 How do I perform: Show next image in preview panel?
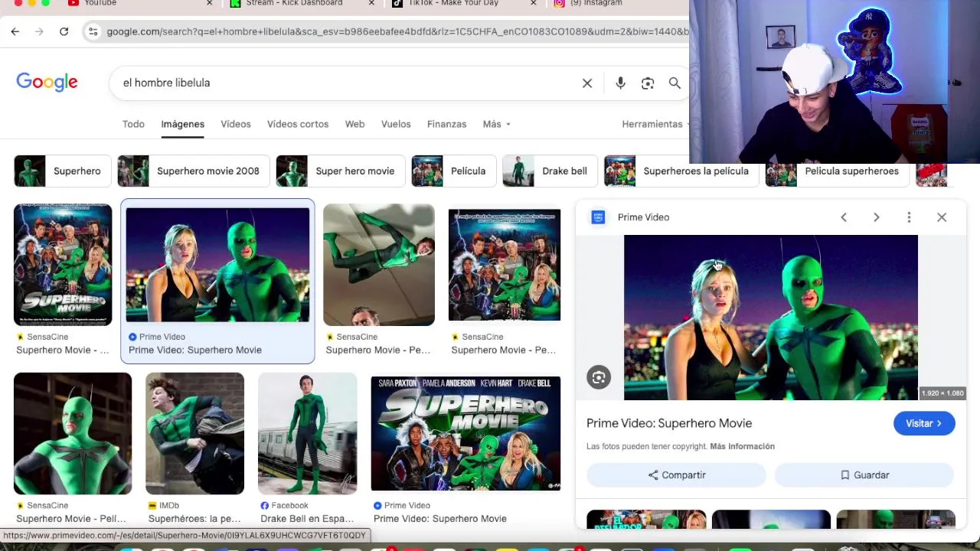(877, 217)
